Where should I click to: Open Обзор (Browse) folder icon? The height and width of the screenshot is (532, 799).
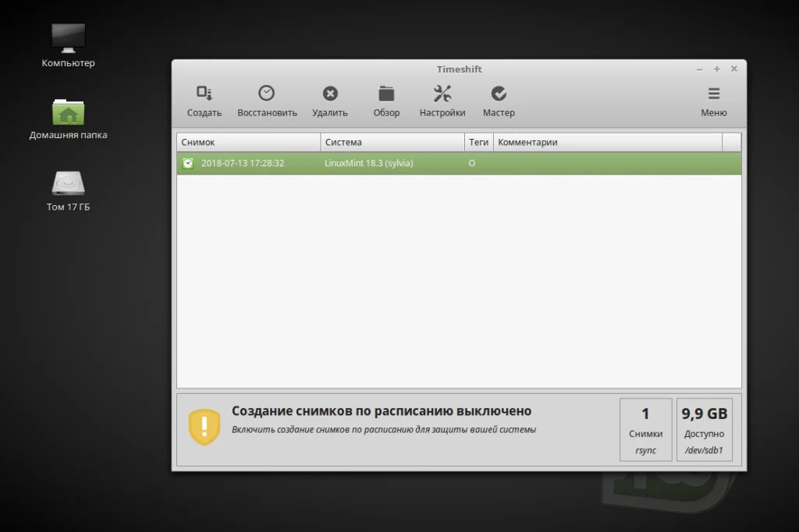(386, 101)
